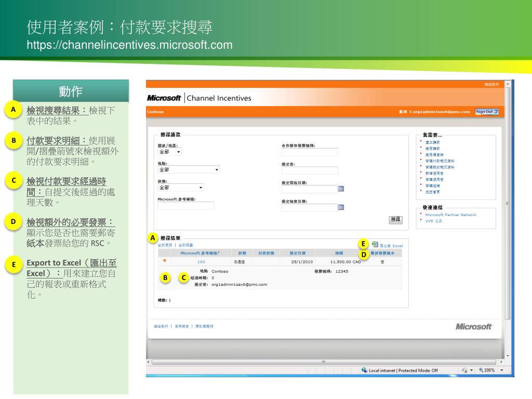Screen dimensions: 532x399
Task: Click the zoom magnifier icon showing 100%
Action: pos(481,370)
